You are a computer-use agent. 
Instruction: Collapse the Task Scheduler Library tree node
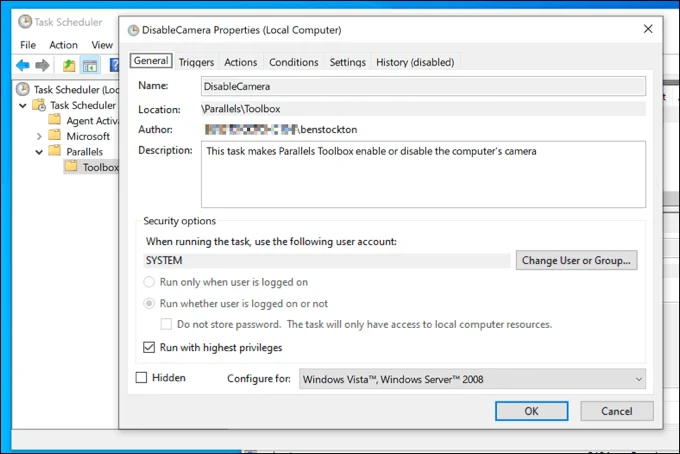23,105
